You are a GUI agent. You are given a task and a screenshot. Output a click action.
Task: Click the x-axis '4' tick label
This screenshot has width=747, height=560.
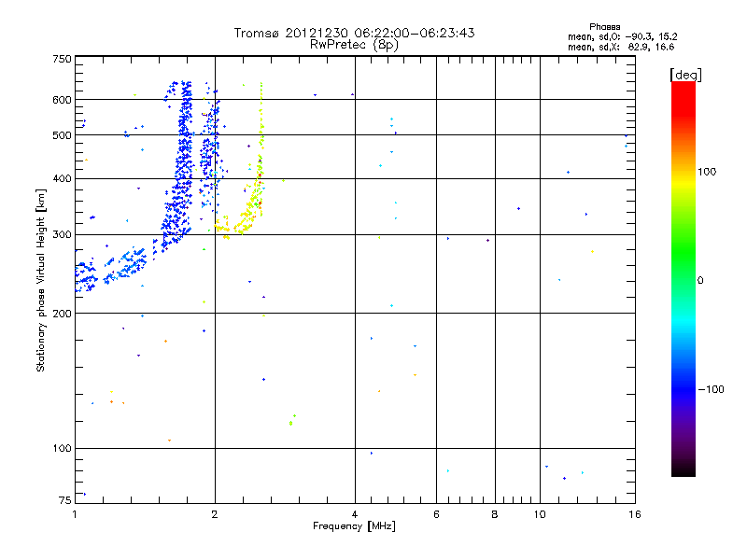click(355, 514)
